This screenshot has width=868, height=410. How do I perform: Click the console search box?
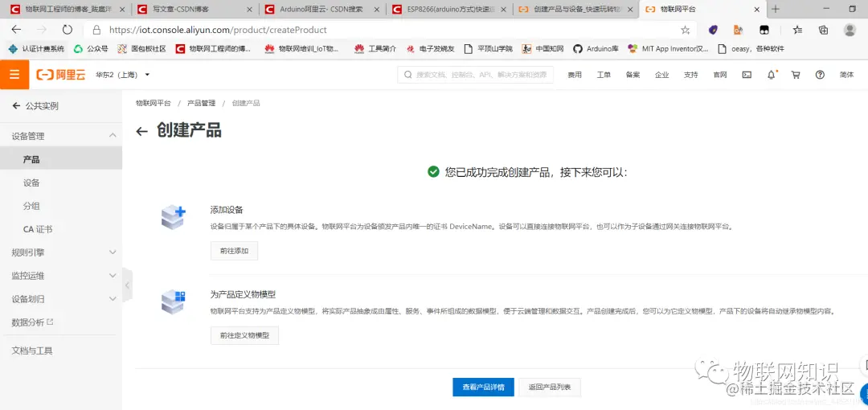point(476,75)
